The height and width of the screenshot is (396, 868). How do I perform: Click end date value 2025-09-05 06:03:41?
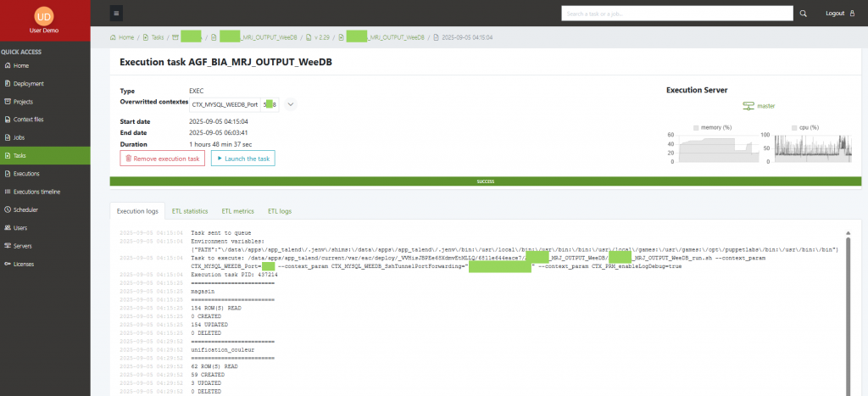[x=219, y=133]
